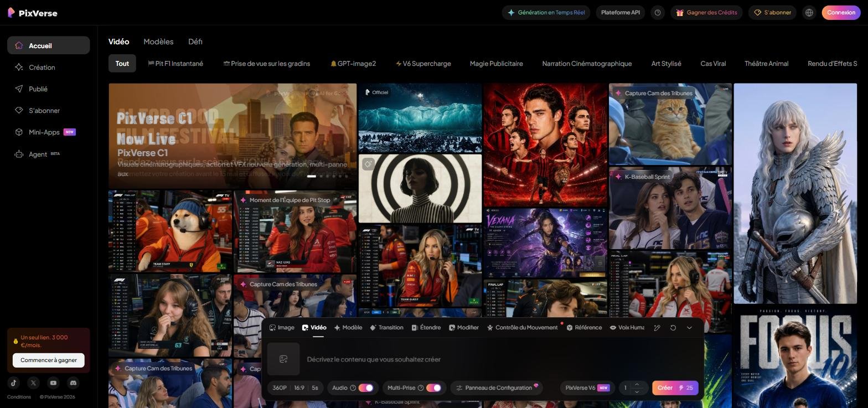Open the Conditions link
Viewport: 868px width, 408px height.
19,397
